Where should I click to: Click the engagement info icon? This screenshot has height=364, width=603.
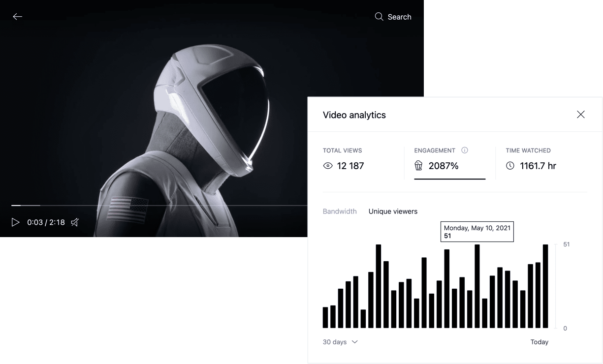[x=464, y=151]
